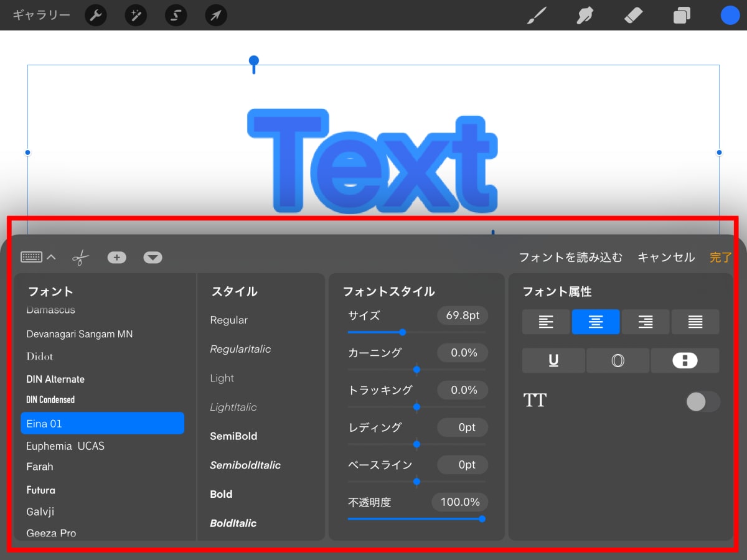The image size is (747, 560).
Task: Toggle outline text button
Action: point(618,360)
